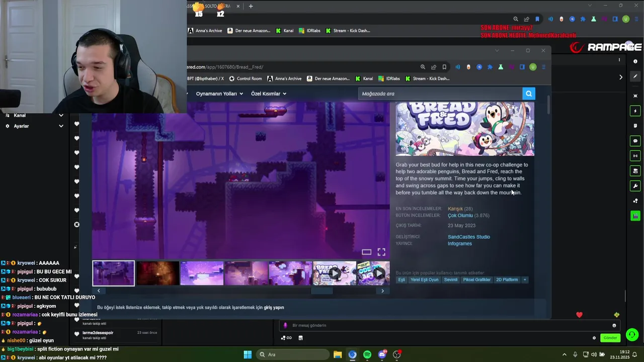Click the Yerel Eşli Oyun tag

[424, 280]
